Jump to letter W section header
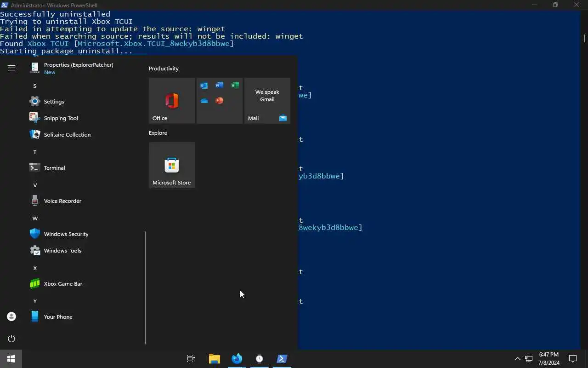588x368 pixels. click(35, 218)
